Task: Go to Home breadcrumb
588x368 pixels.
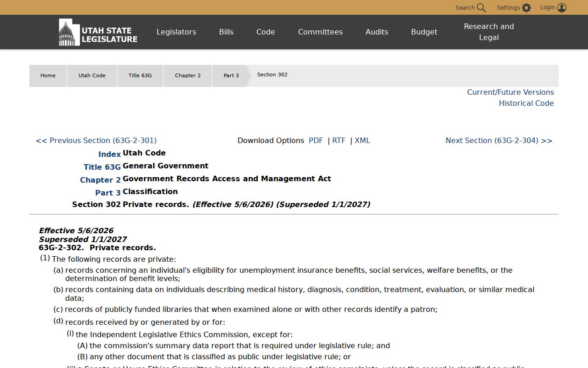Action: 48,75
